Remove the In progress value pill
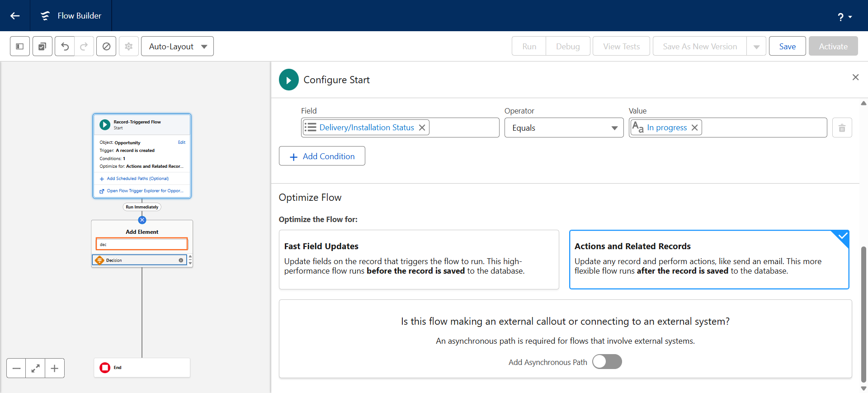868x393 pixels. (695, 128)
